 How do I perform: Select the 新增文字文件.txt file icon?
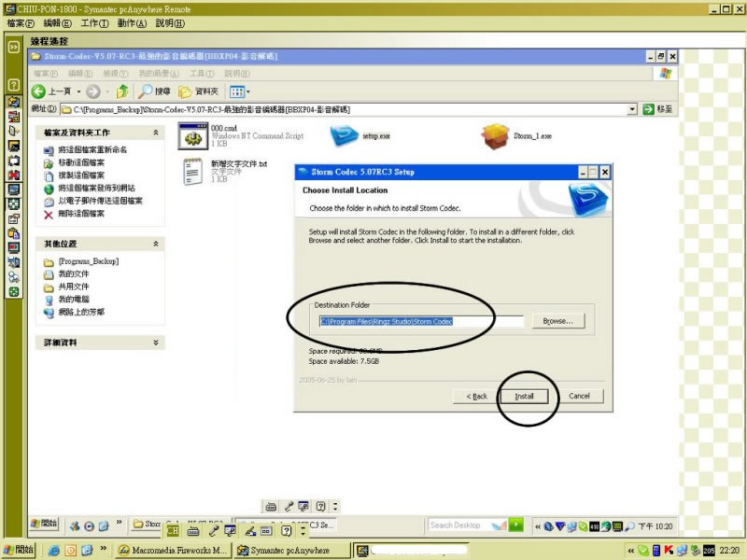tap(192, 172)
